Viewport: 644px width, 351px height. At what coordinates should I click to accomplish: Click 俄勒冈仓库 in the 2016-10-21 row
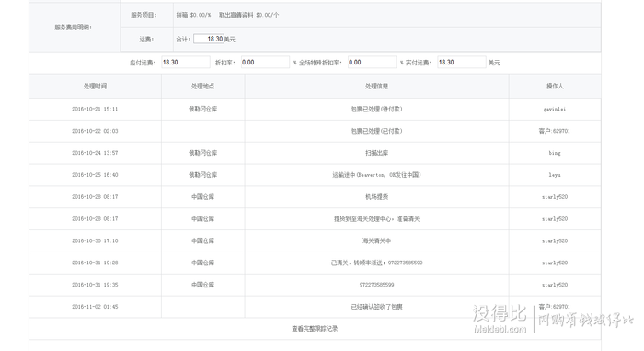[203, 109]
